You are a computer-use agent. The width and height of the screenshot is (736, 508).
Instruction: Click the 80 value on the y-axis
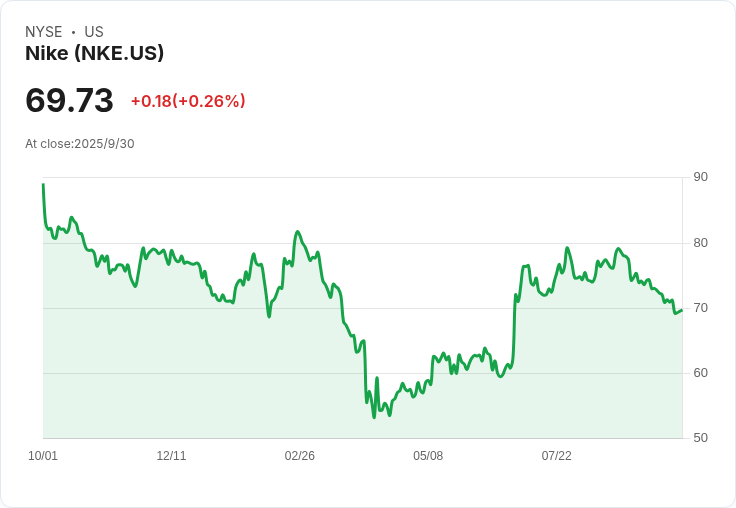point(700,243)
